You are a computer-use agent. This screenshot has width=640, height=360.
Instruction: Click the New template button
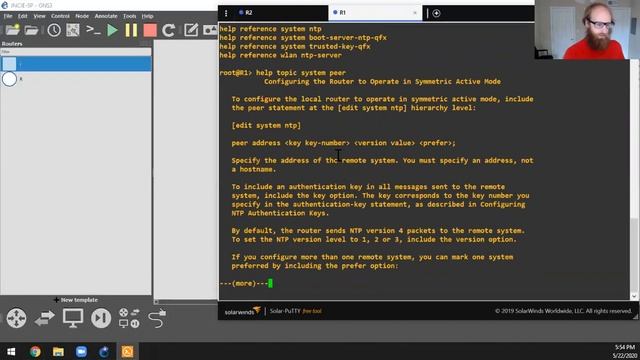click(76, 300)
